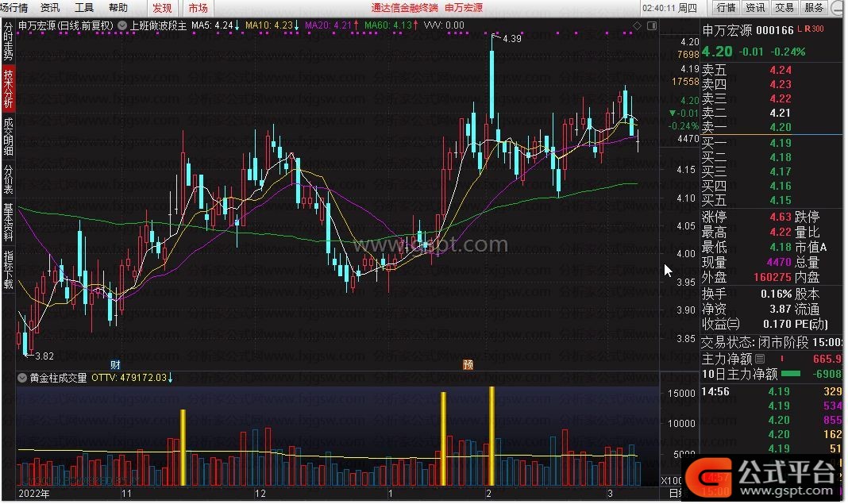The image size is (848, 504).
Task: Toggle the side panel layout icon
Action: coord(652,25)
